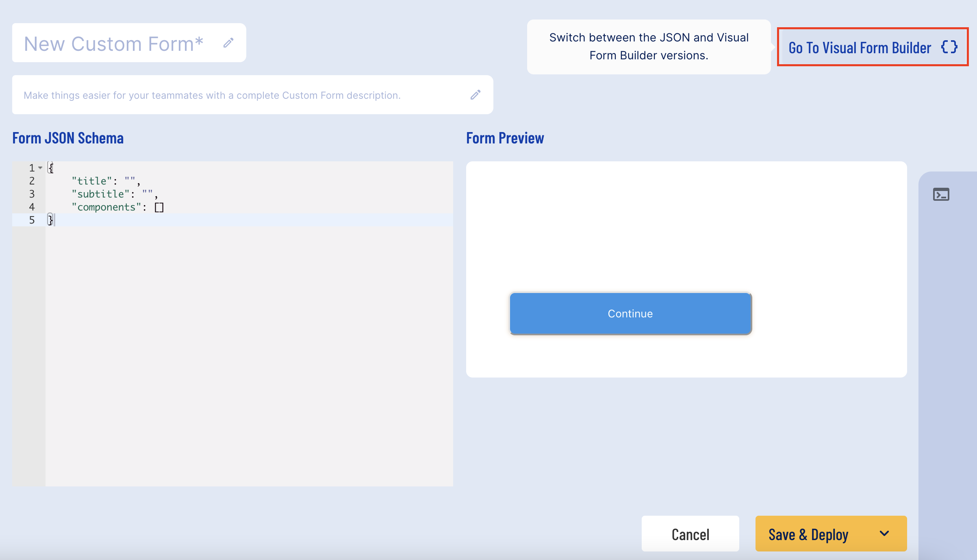The width and height of the screenshot is (977, 560).
Task: Click the pencil icon beside form title
Action: coord(228,43)
